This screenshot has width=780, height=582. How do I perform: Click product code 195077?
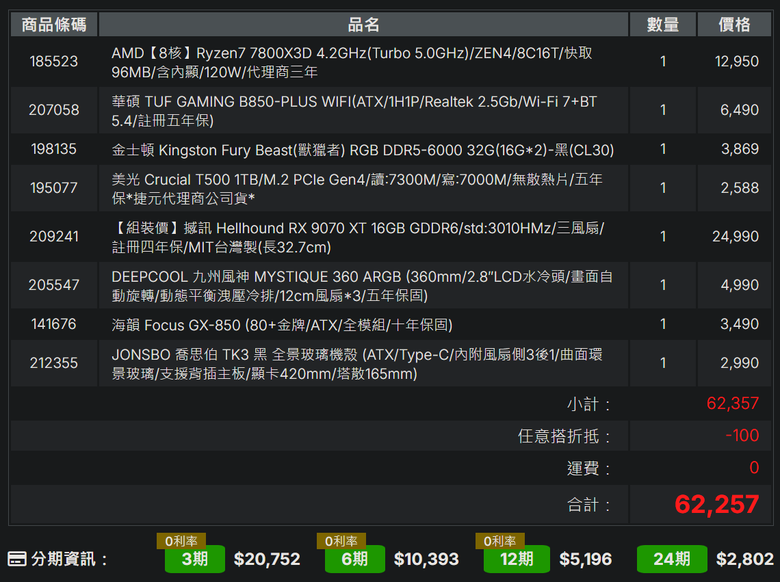(x=54, y=188)
